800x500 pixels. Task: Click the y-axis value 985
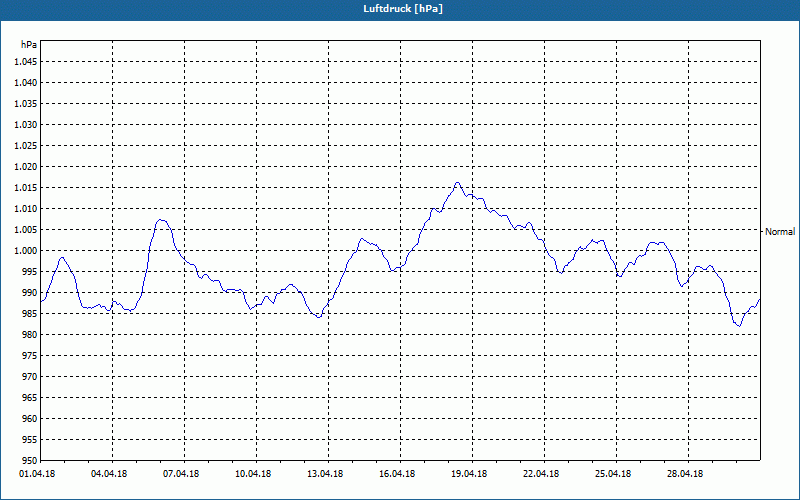(x=30, y=313)
